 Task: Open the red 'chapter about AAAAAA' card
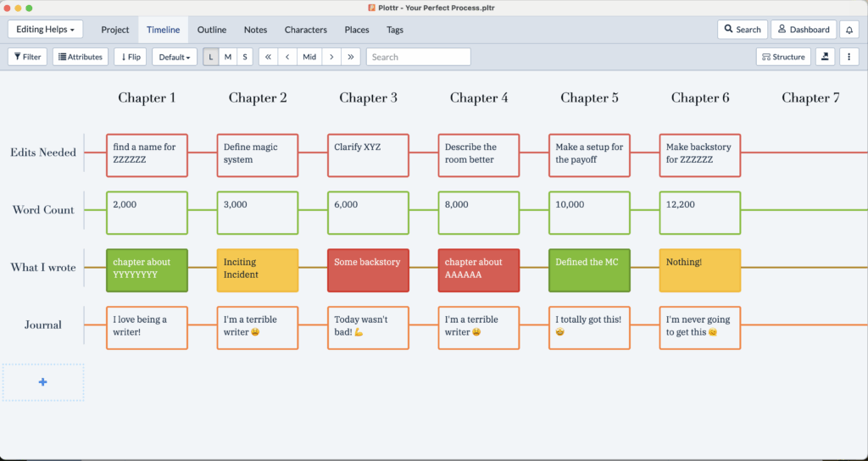(479, 270)
